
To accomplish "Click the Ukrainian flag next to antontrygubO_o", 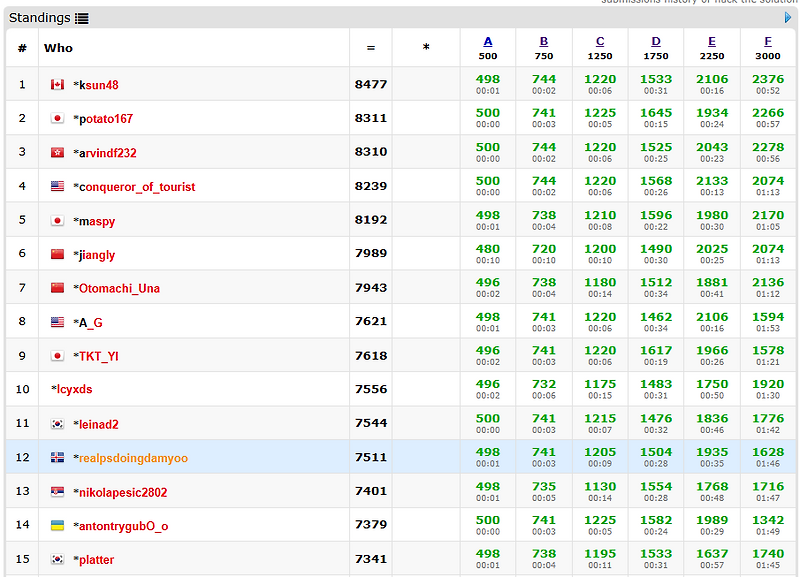I will pyautogui.click(x=57, y=525).
